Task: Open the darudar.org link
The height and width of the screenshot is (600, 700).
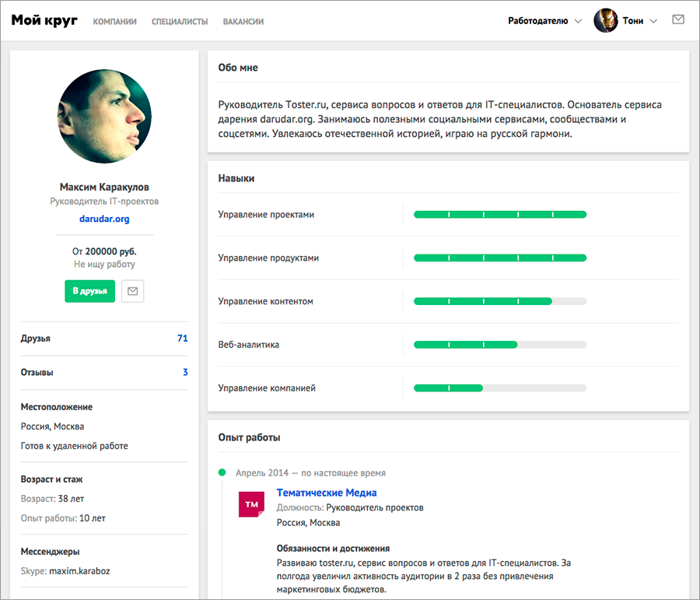Action: click(104, 219)
